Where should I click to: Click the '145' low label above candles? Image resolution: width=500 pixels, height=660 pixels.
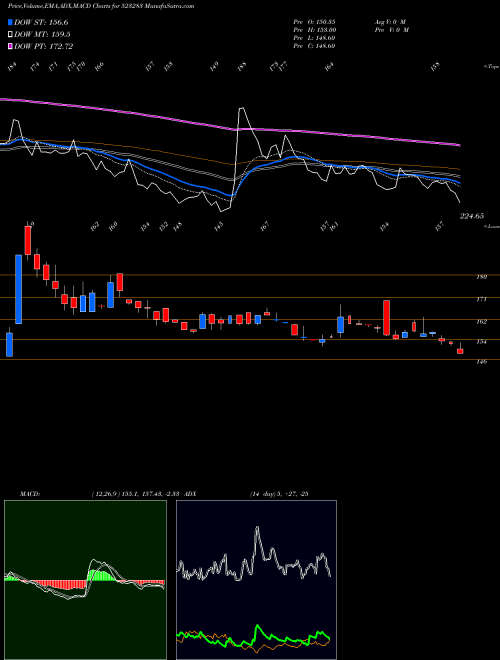coord(218,227)
